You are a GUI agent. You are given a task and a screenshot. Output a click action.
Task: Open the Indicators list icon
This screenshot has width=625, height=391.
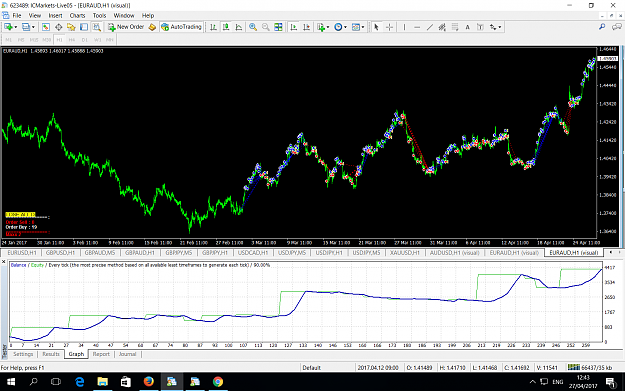pos(321,27)
